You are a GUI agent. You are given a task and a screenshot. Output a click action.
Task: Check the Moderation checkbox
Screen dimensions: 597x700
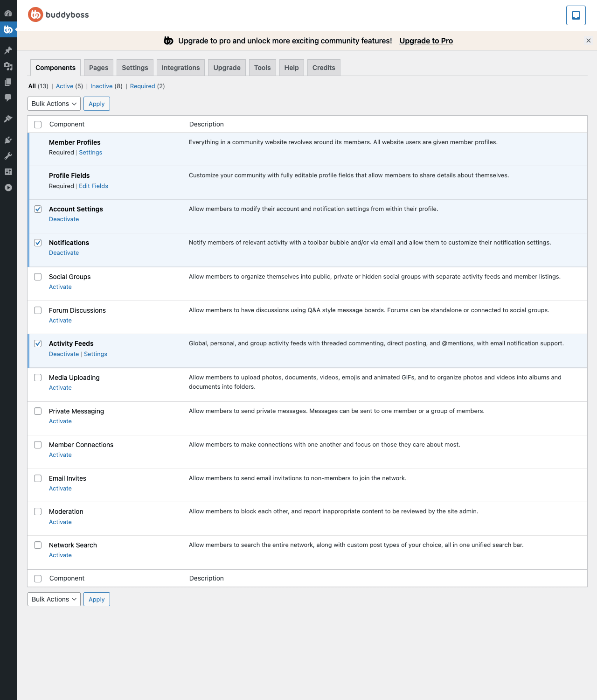click(38, 511)
